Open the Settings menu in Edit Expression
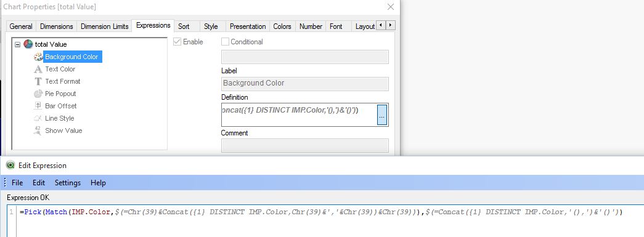 click(68, 183)
